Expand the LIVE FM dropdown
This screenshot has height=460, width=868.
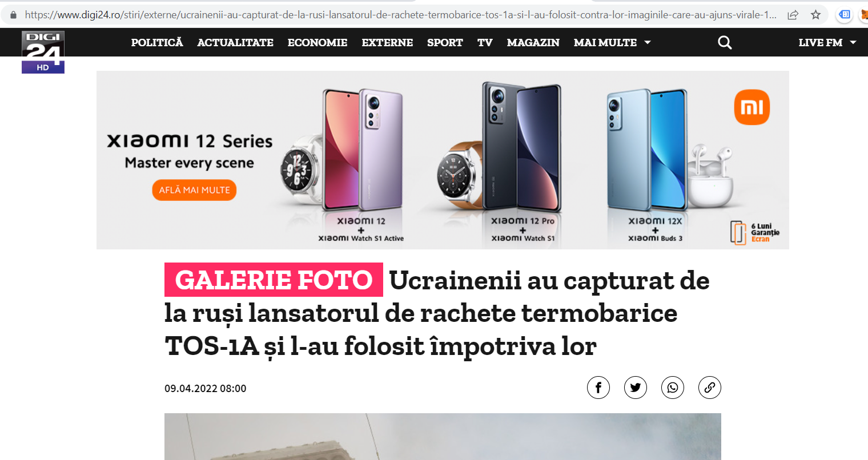click(827, 42)
